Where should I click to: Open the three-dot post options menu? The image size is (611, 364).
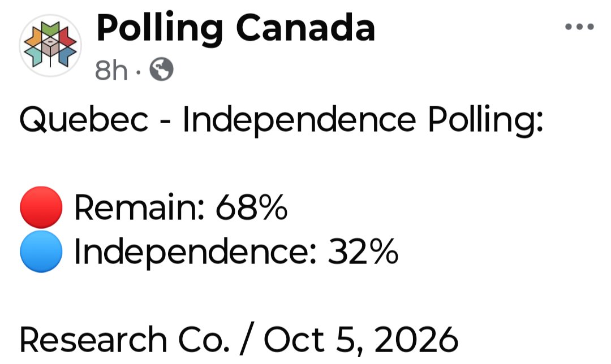(579, 27)
